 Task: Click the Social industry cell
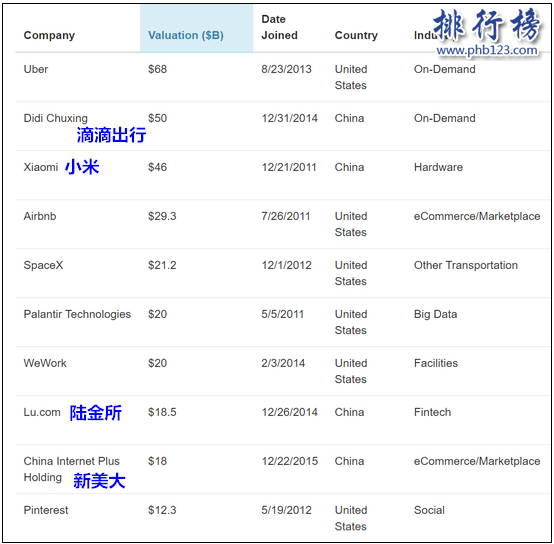[429, 510]
